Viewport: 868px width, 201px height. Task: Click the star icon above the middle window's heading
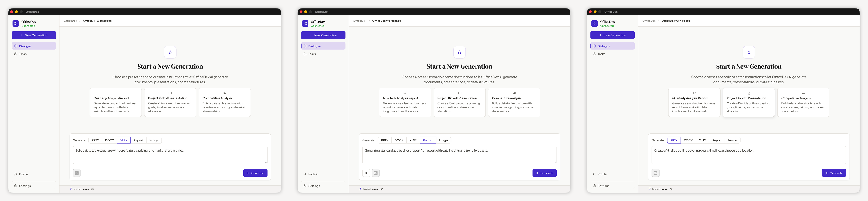coord(460,52)
